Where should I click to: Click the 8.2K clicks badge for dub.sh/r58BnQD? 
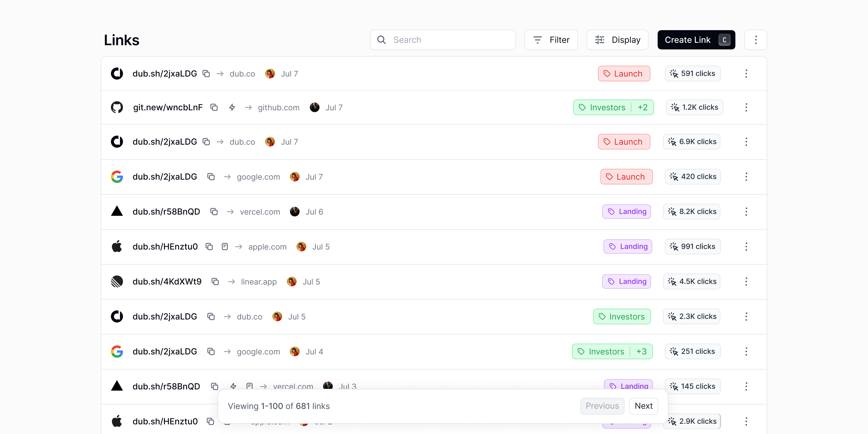pos(691,211)
